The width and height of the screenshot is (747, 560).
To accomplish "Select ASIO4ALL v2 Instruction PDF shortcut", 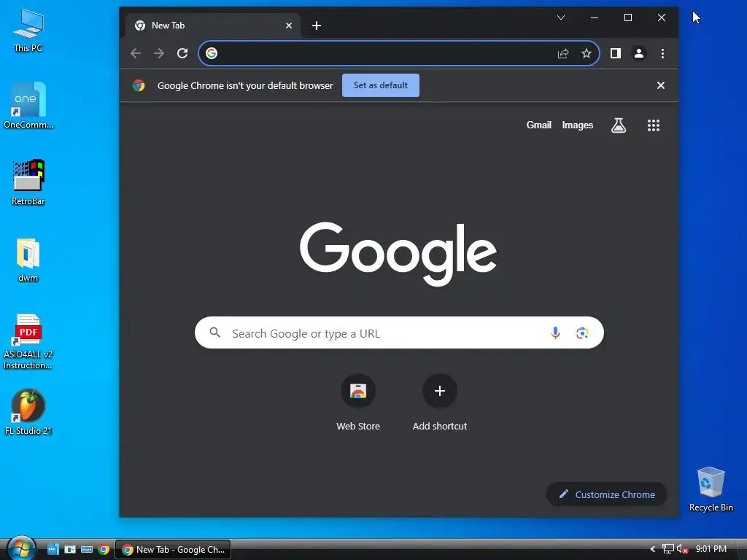I will click(28, 342).
